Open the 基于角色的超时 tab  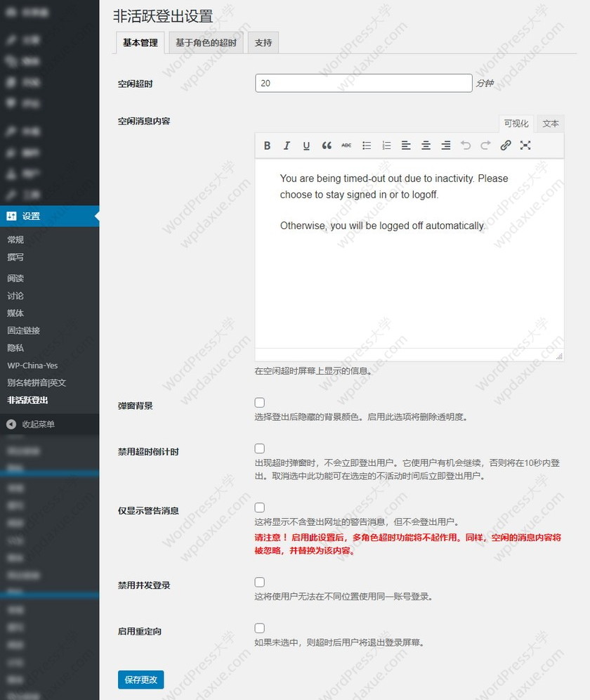pos(206,43)
